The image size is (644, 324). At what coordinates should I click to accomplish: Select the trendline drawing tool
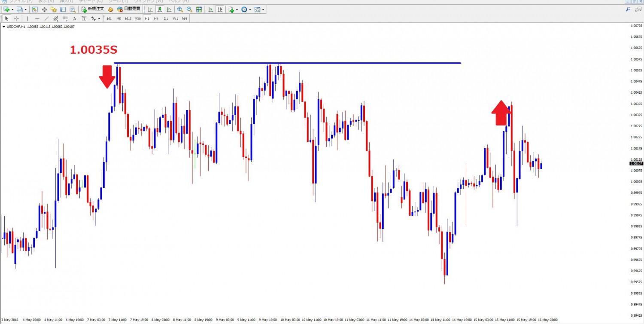(46, 18)
